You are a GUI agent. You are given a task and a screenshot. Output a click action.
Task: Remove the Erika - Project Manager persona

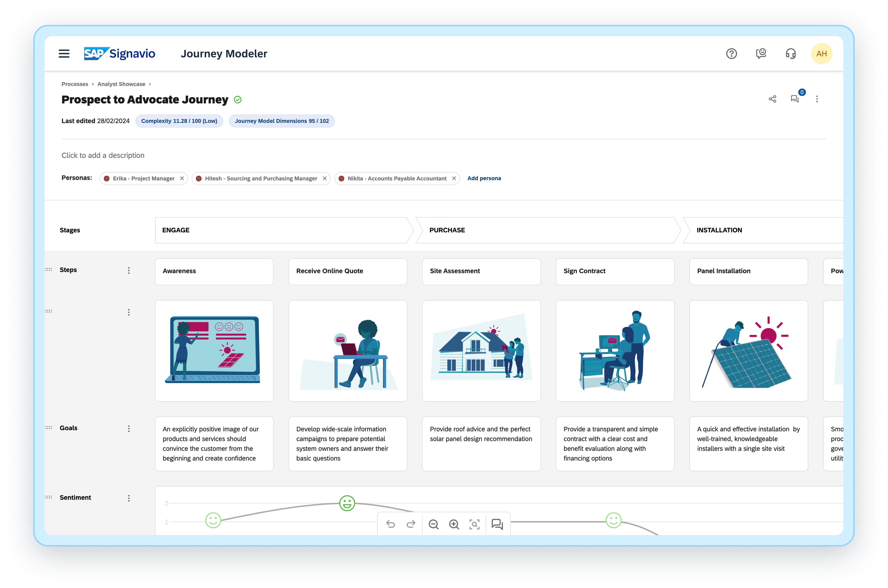182,178
